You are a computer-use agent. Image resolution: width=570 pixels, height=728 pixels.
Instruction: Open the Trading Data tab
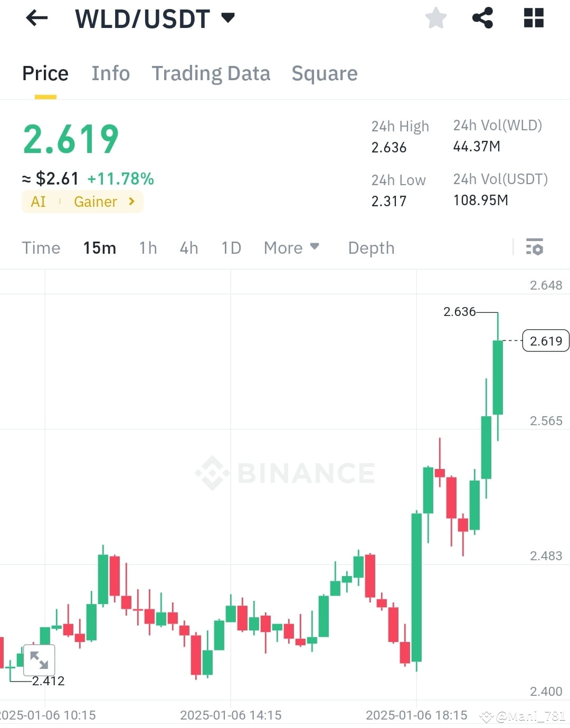(x=211, y=73)
